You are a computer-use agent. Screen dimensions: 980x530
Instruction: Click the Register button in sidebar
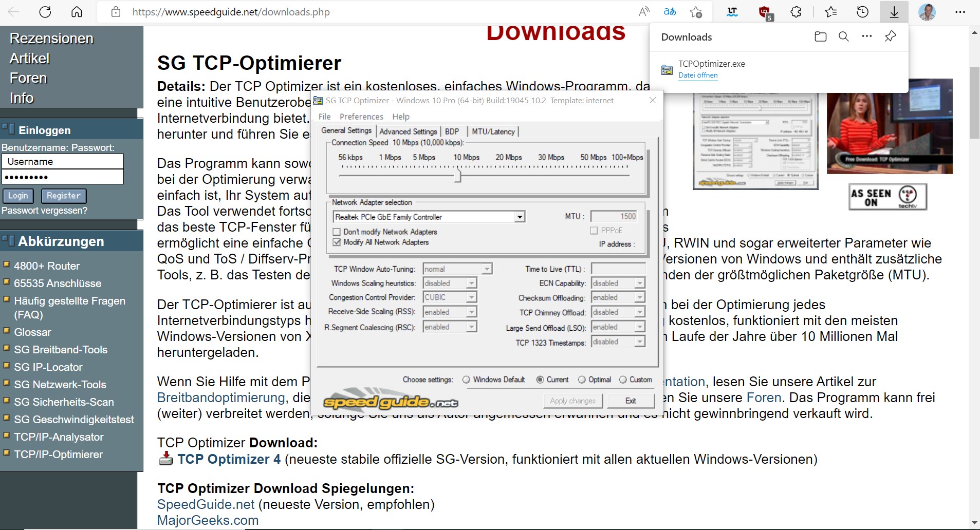(64, 196)
